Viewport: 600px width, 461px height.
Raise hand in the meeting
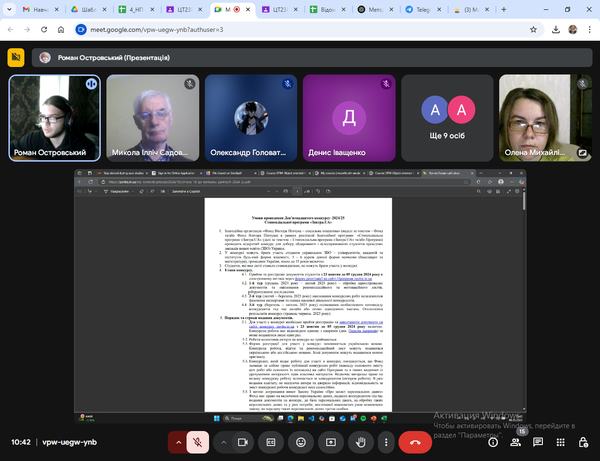(359, 441)
